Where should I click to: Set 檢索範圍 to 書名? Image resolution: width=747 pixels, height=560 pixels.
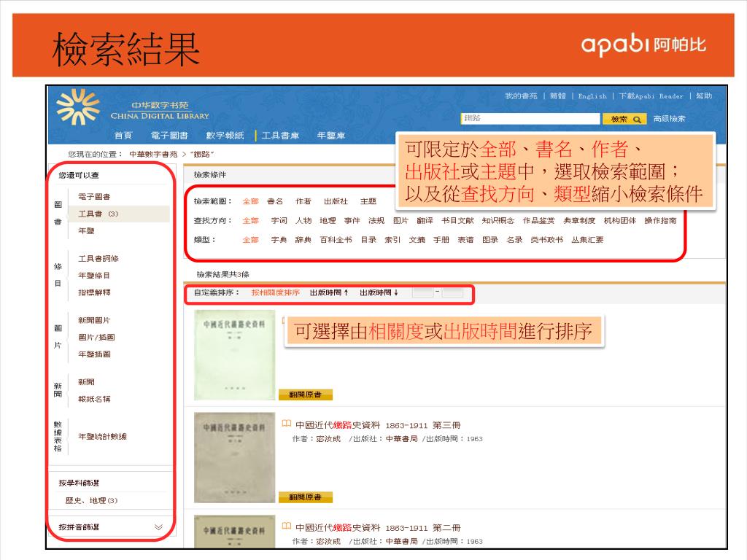pos(275,201)
